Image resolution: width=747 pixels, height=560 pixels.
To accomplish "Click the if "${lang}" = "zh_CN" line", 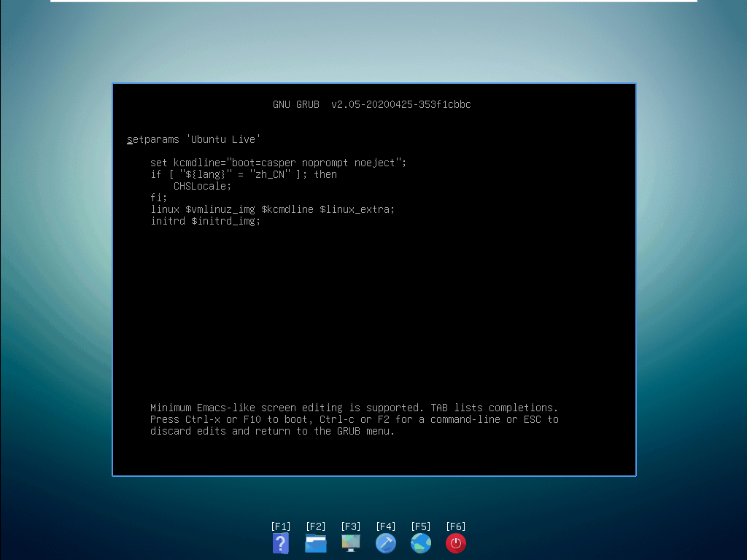I will (x=244, y=174).
